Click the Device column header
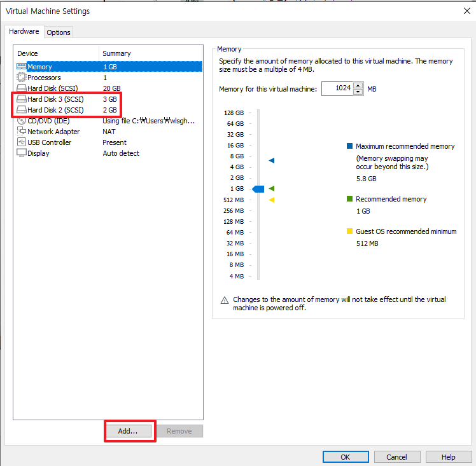 tap(56, 53)
